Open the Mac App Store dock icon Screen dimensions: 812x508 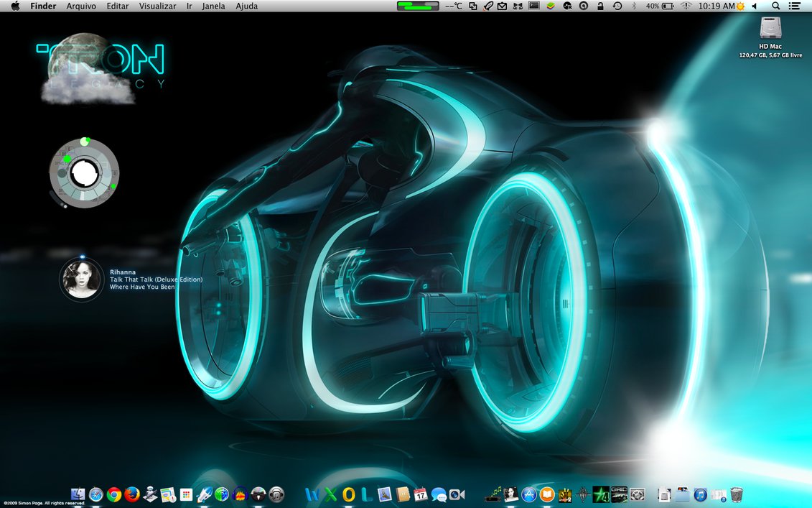(530, 494)
